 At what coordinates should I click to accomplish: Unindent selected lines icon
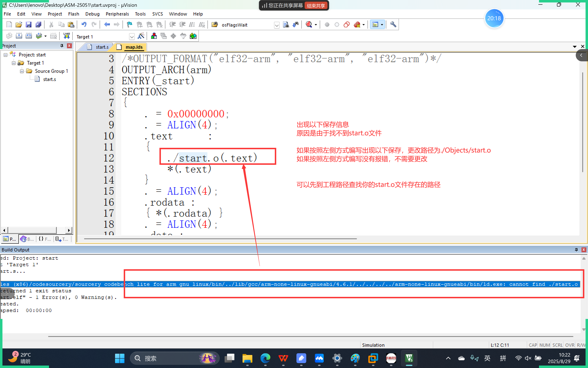point(182,25)
